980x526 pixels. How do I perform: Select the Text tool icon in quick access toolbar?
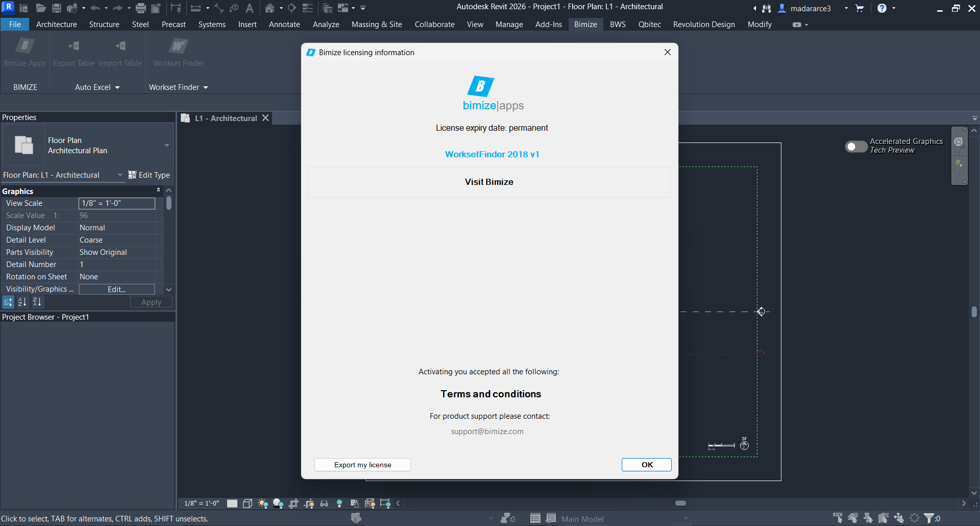pyautogui.click(x=250, y=8)
